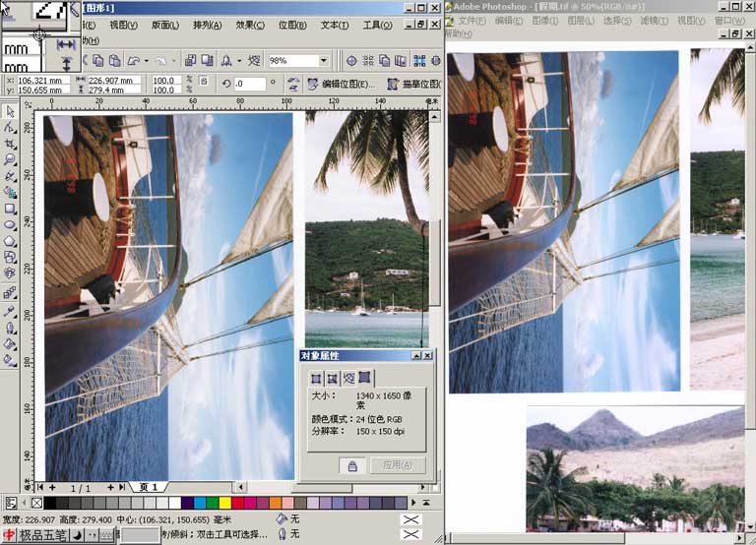Viewport: 756px width, 545px height.
Task: Select the Ellipse tool
Action: click(10, 225)
